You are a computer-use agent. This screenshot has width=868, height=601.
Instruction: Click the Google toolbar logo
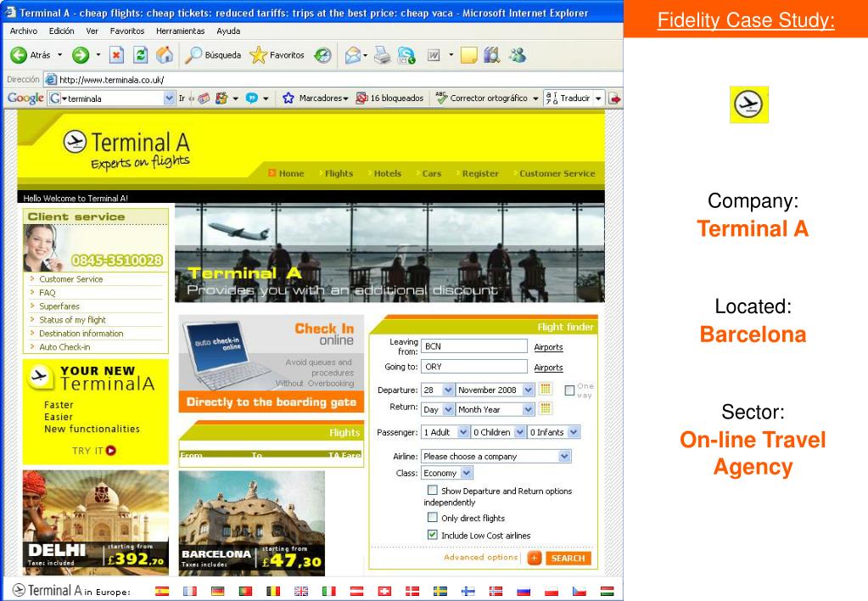click(x=25, y=98)
